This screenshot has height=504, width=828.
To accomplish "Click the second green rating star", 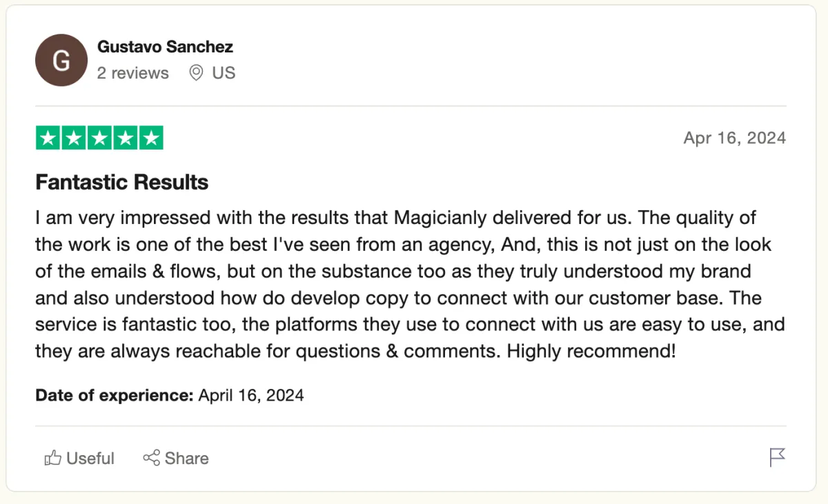I will click(x=73, y=138).
